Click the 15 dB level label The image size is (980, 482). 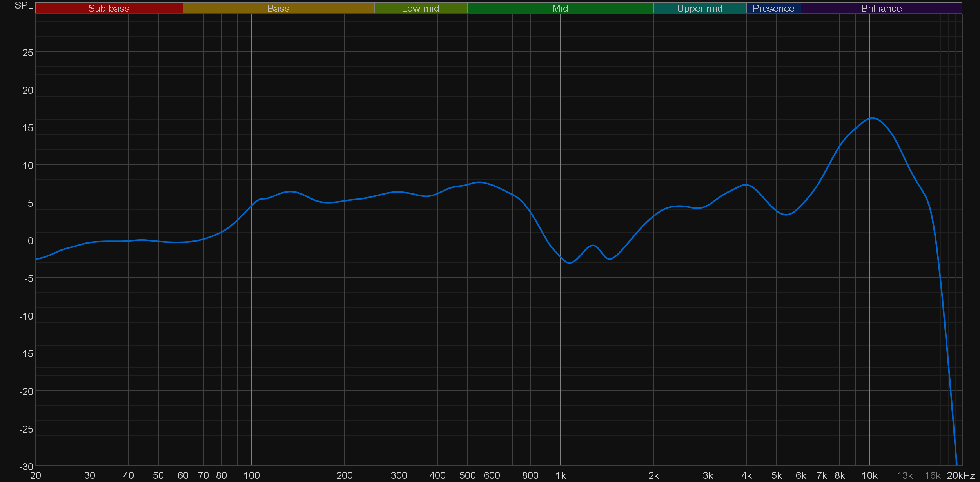[x=27, y=128]
